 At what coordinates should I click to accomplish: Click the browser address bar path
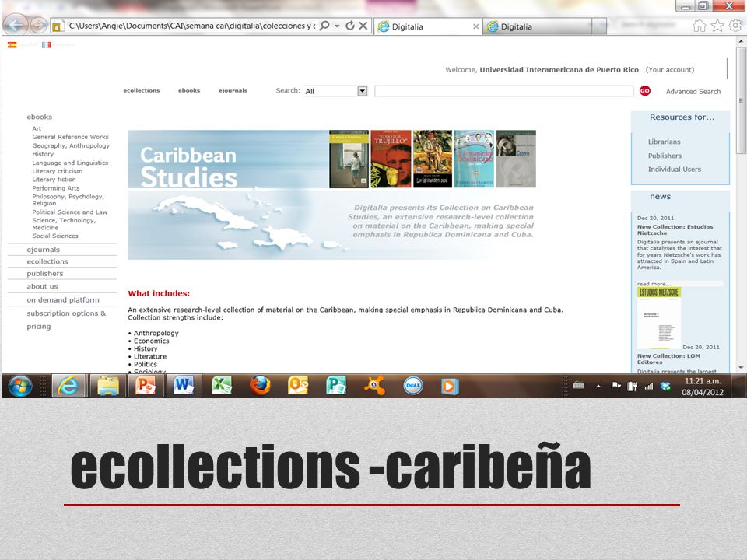(192, 26)
